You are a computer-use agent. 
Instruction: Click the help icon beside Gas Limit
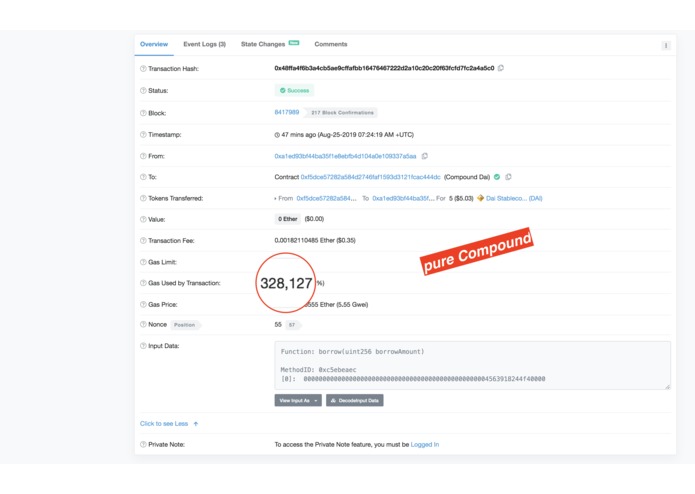(x=143, y=262)
